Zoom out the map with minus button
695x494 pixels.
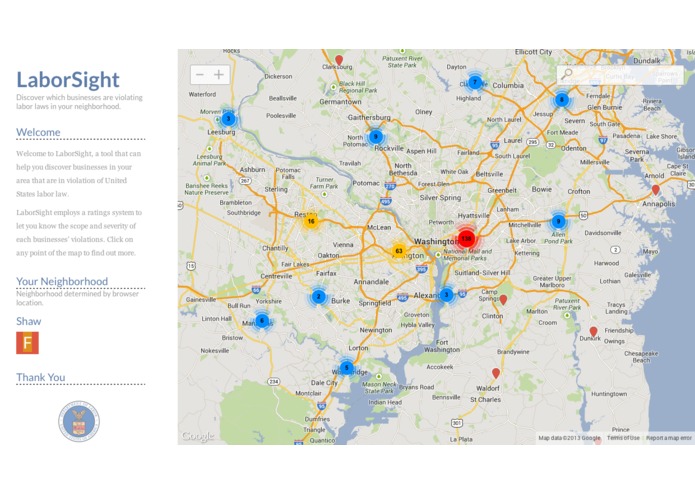click(200, 75)
